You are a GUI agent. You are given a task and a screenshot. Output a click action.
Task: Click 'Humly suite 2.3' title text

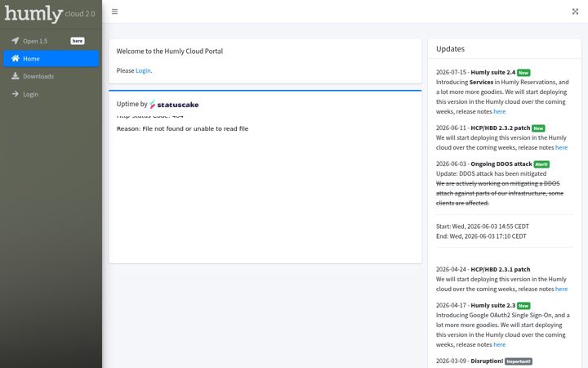coord(492,305)
